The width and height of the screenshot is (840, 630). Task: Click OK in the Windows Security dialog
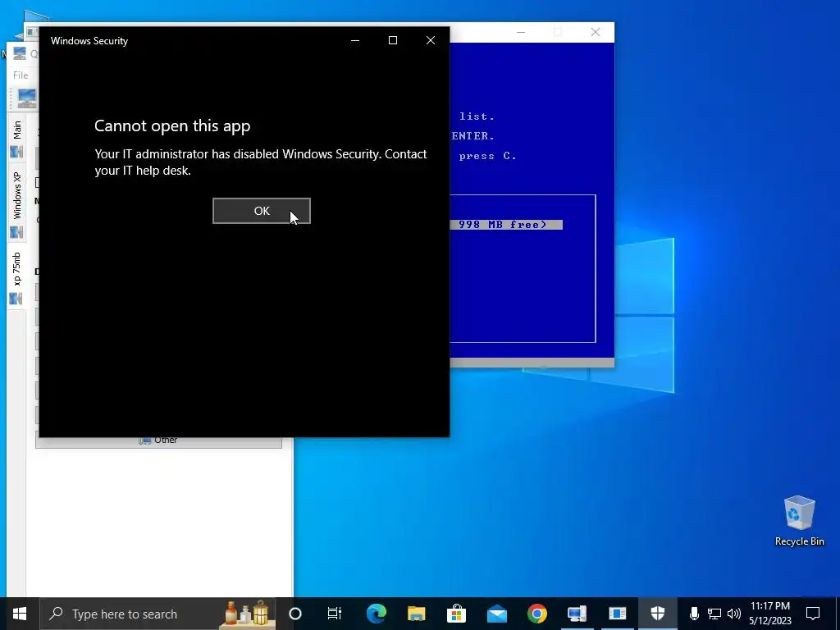tap(262, 211)
